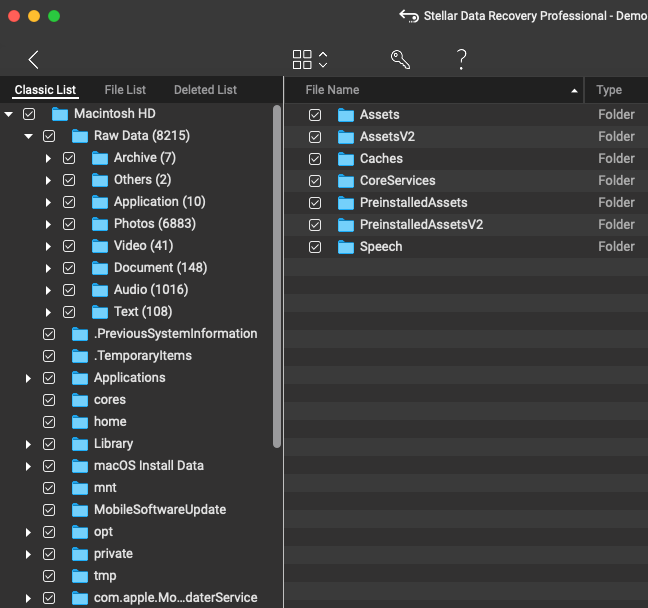Select the PreinstalledAssetsV2 file name
648x608 pixels.
(x=422, y=224)
